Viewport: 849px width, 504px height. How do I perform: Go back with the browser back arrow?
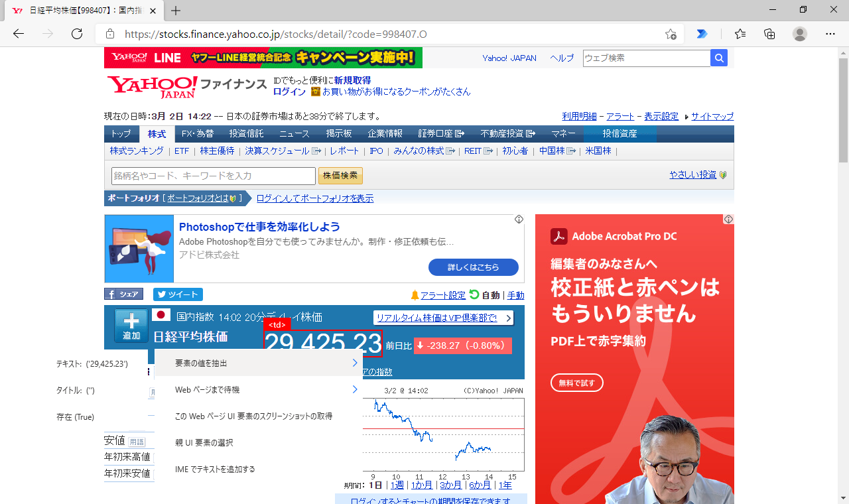(x=19, y=34)
